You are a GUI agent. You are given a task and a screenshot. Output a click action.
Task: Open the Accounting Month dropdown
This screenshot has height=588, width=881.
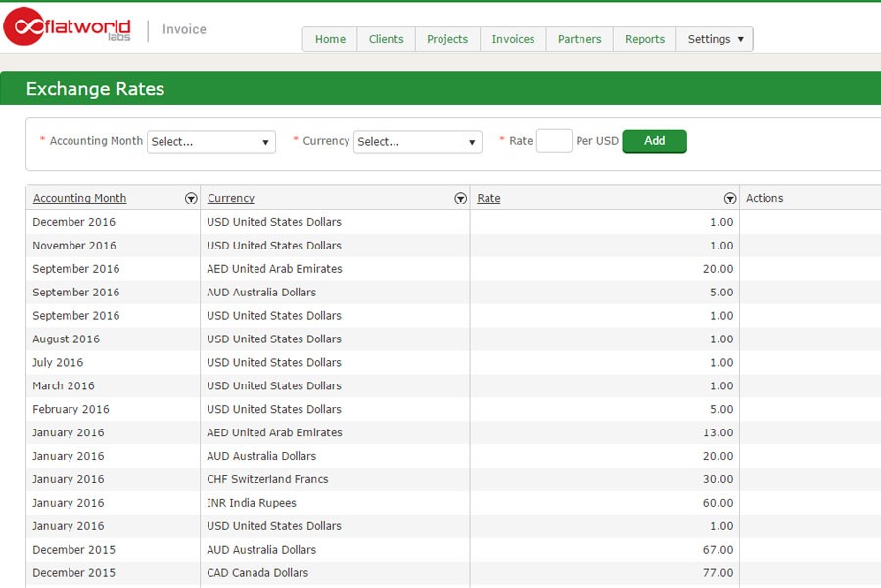(x=210, y=141)
